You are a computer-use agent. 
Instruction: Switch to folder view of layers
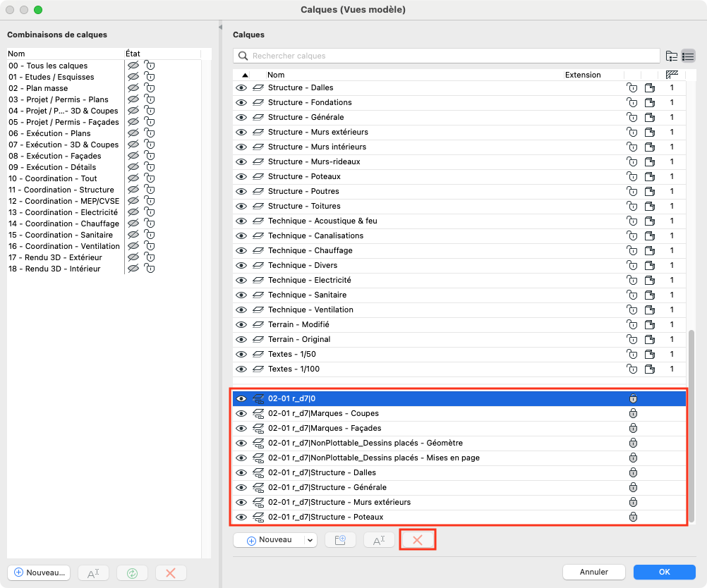click(672, 56)
